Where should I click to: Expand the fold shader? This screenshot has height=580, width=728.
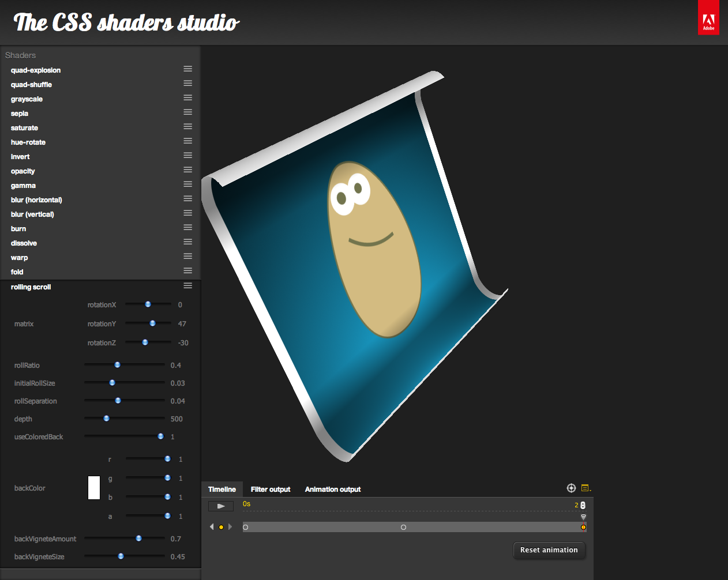point(17,272)
